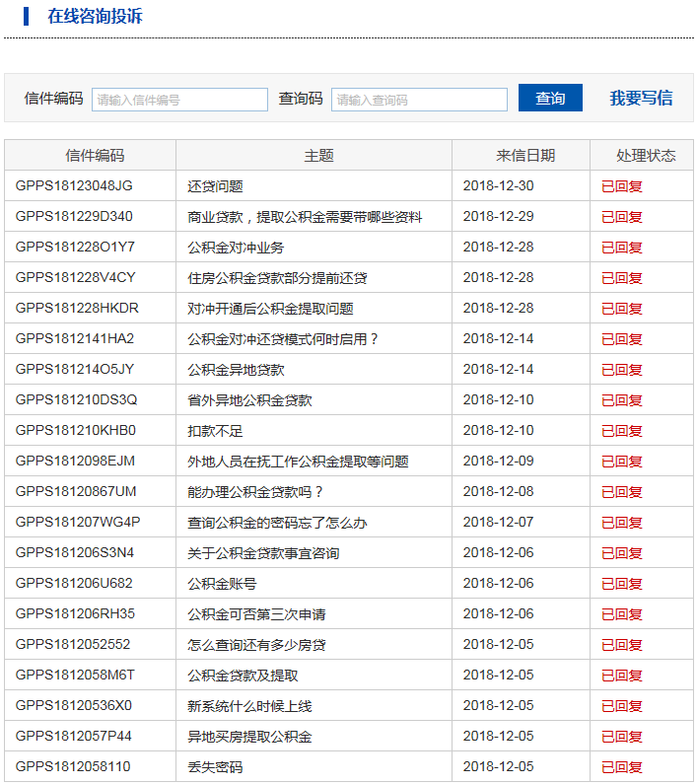Click the 处理状态 column header

pos(646,156)
